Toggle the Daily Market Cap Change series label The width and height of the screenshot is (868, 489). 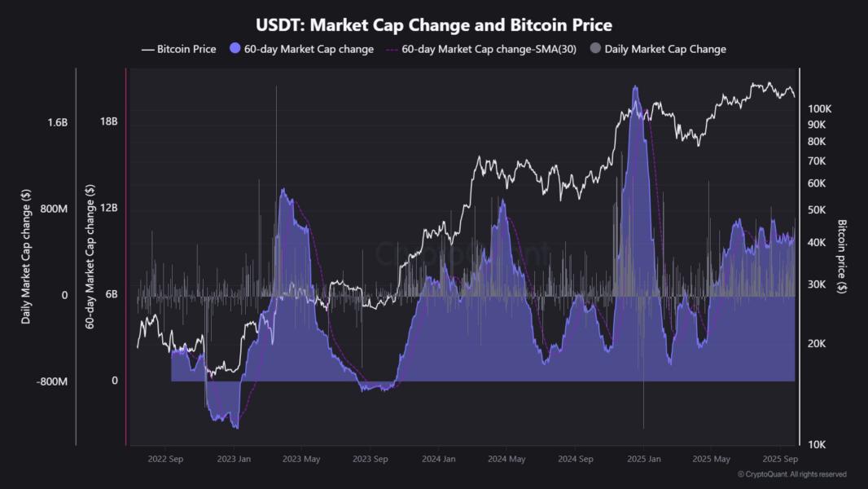665,49
